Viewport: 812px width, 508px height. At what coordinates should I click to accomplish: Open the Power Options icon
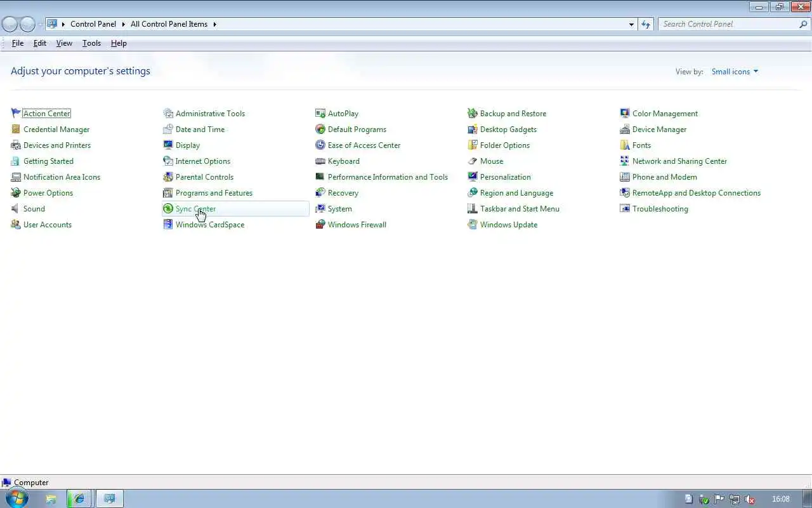point(16,192)
